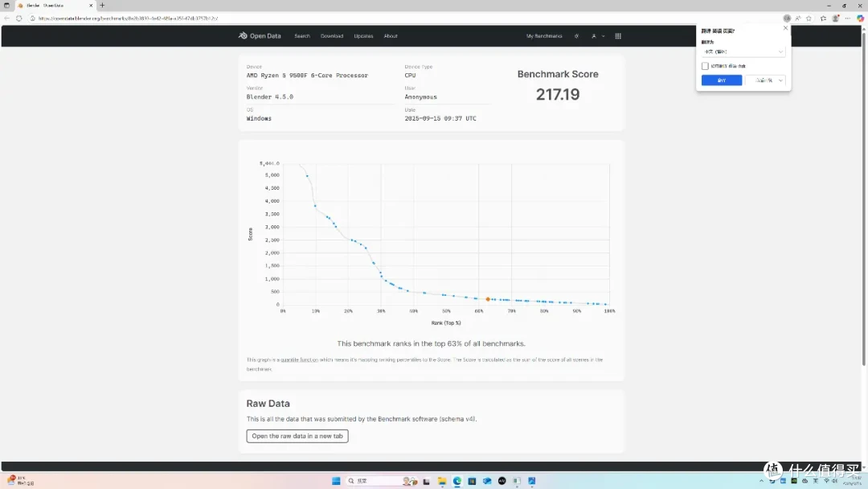The image size is (868, 489).
Task: Open the NVIDIA tray icon
Action: [x=794, y=481]
